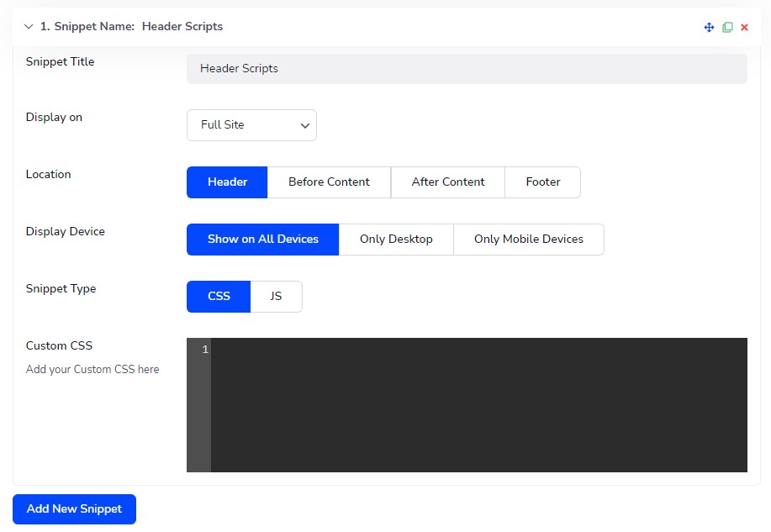The height and width of the screenshot is (532, 771).
Task: Click the Add New Snippet button
Action: pyautogui.click(x=74, y=508)
